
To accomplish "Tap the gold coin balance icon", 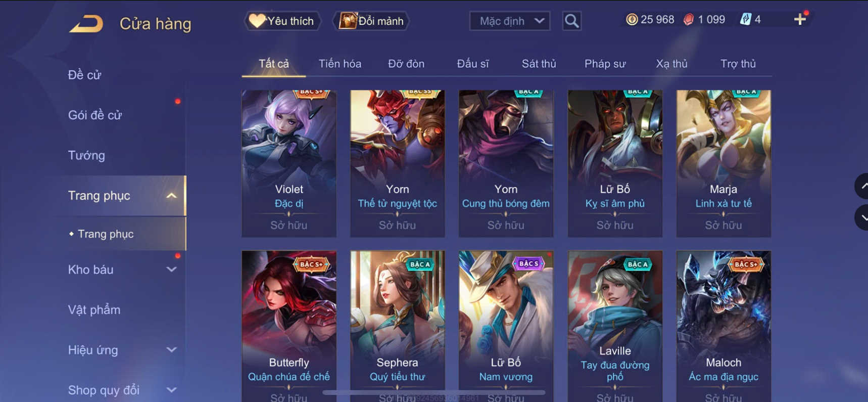I will click(x=632, y=20).
